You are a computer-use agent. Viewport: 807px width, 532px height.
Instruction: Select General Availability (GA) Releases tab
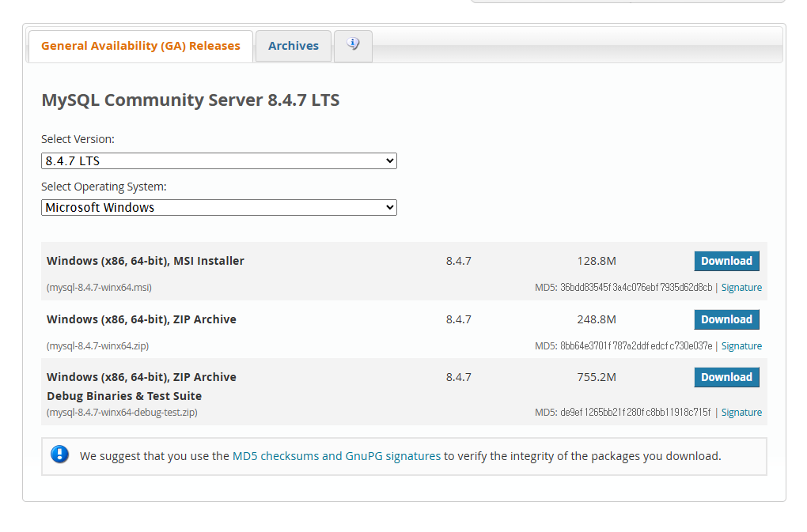[141, 46]
